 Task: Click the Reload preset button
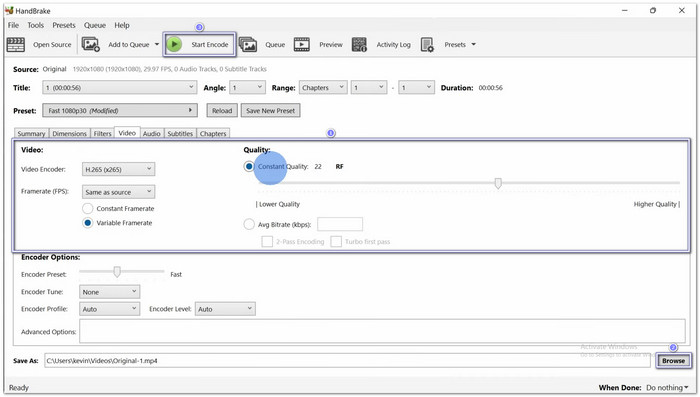click(222, 110)
